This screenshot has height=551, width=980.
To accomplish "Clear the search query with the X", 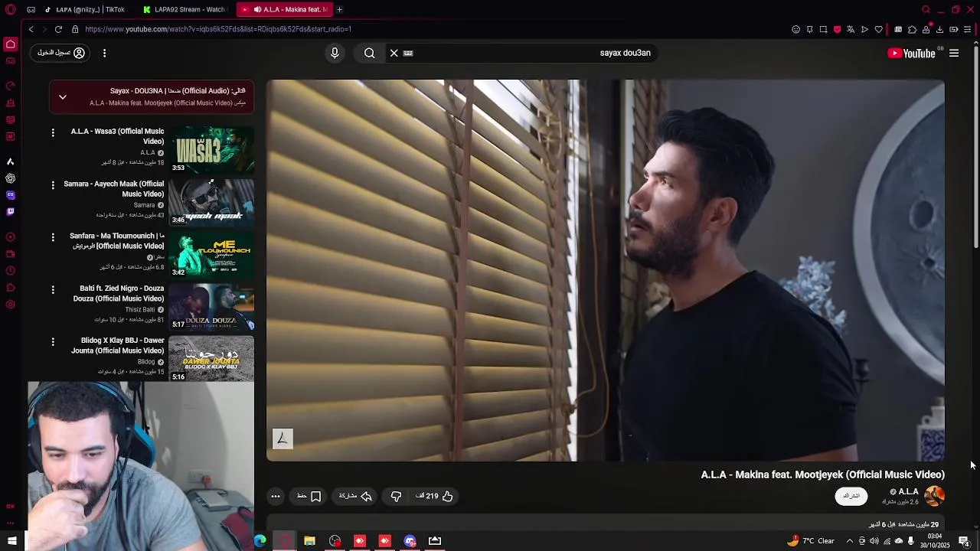I will pyautogui.click(x=394, y=53).
